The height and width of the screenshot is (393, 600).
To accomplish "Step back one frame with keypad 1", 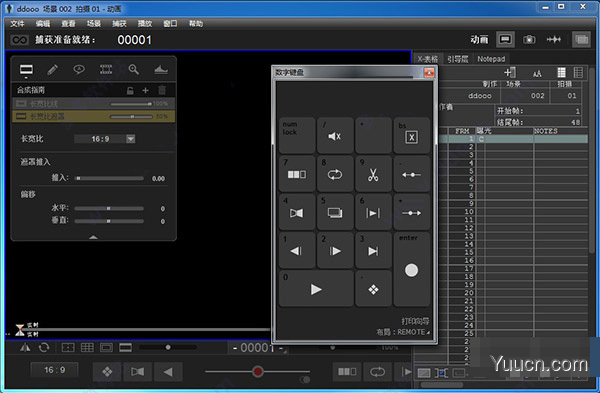I will 297,250.
